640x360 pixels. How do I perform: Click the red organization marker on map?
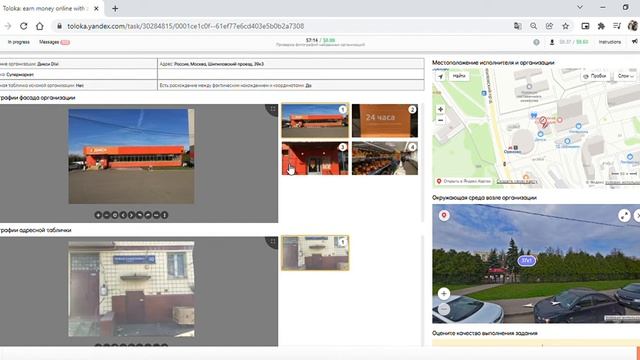click(543, 121)
